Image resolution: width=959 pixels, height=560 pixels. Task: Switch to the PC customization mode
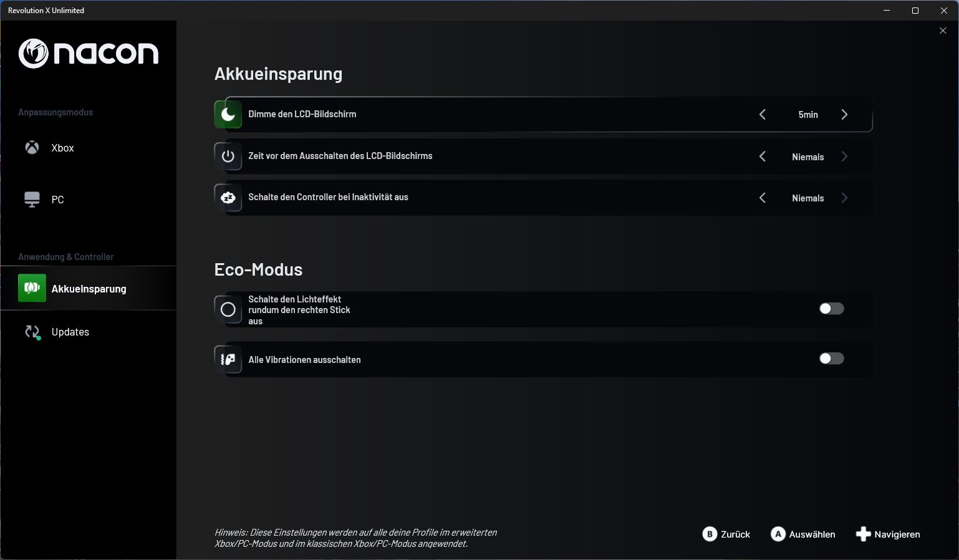[x=57, y=200]
